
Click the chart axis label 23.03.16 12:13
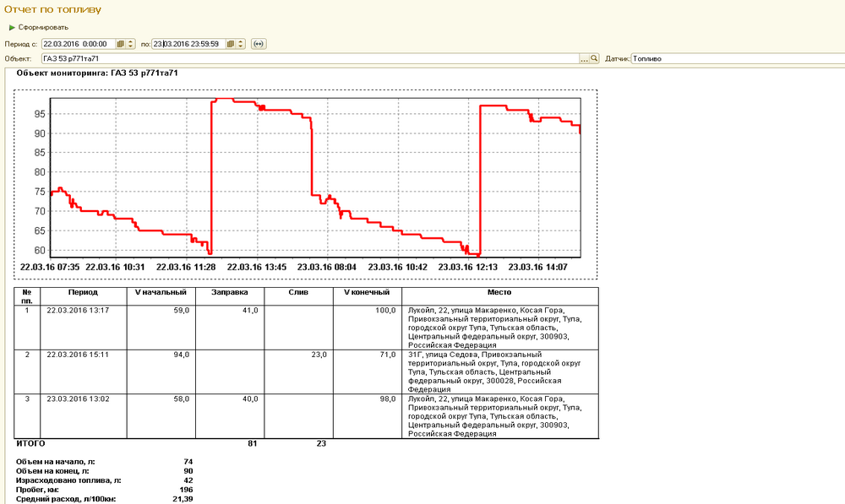(468, 267)
